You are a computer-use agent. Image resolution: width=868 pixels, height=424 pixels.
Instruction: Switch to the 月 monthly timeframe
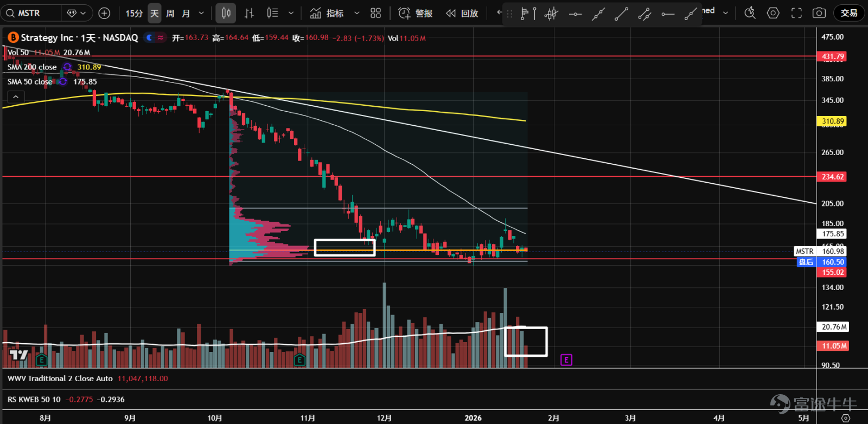(x=186, y=13)
